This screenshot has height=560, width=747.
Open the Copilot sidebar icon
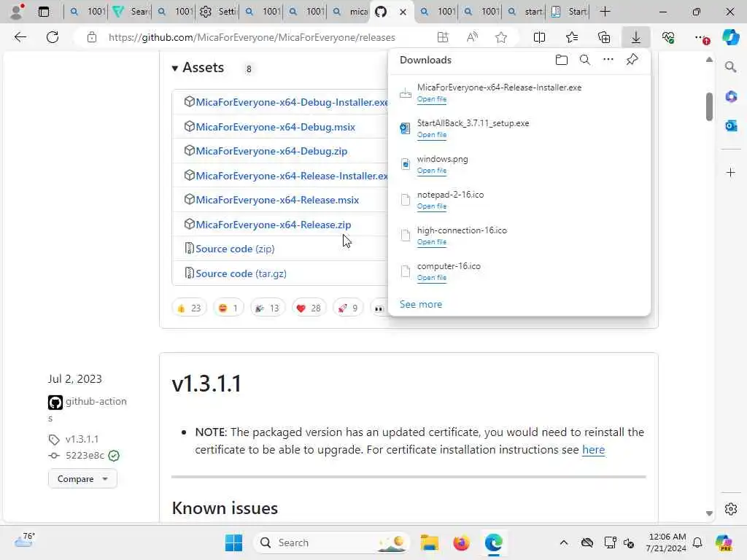coord(730,37)
